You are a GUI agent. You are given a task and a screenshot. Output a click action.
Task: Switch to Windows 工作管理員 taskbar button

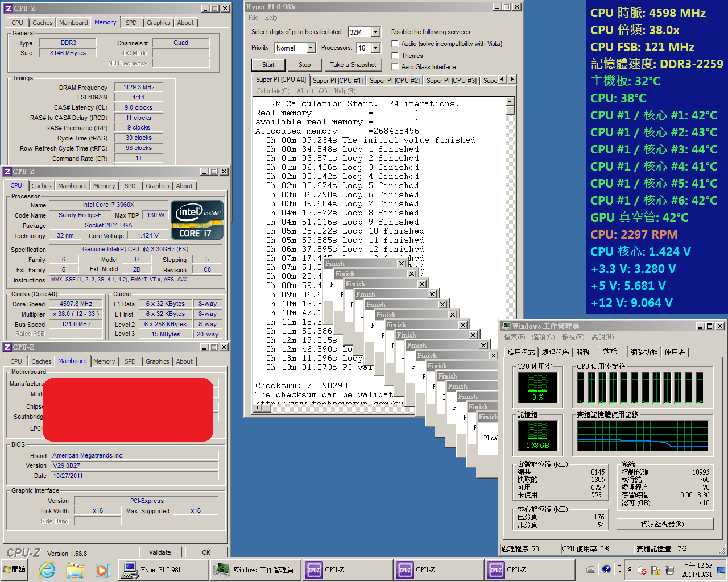256,569
